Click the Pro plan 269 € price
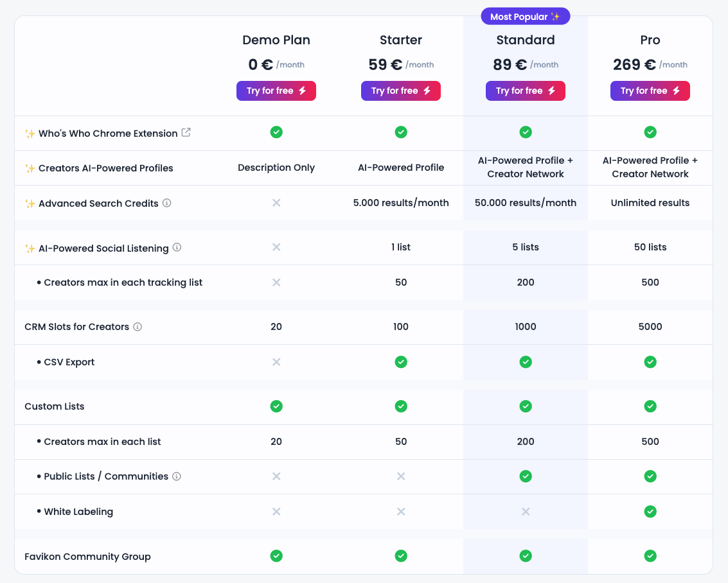The image size is (728, 583). coord(635,65)
